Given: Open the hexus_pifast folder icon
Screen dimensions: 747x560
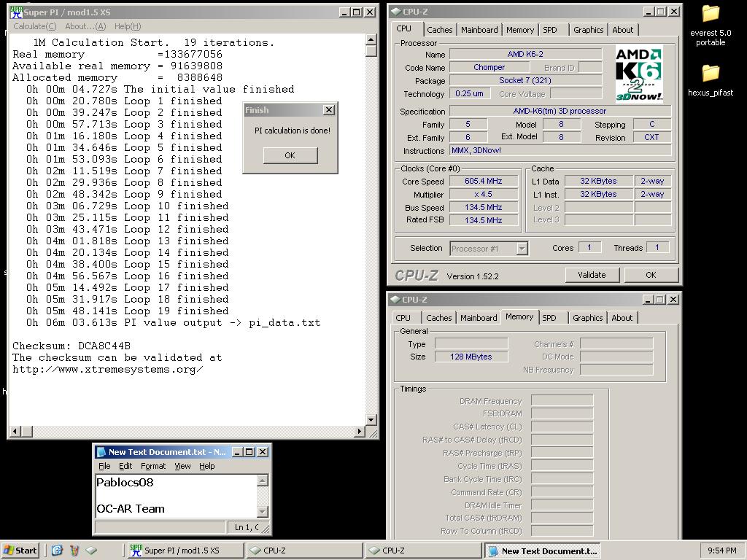Looking at the screenshot, I should tap(711, 73).
